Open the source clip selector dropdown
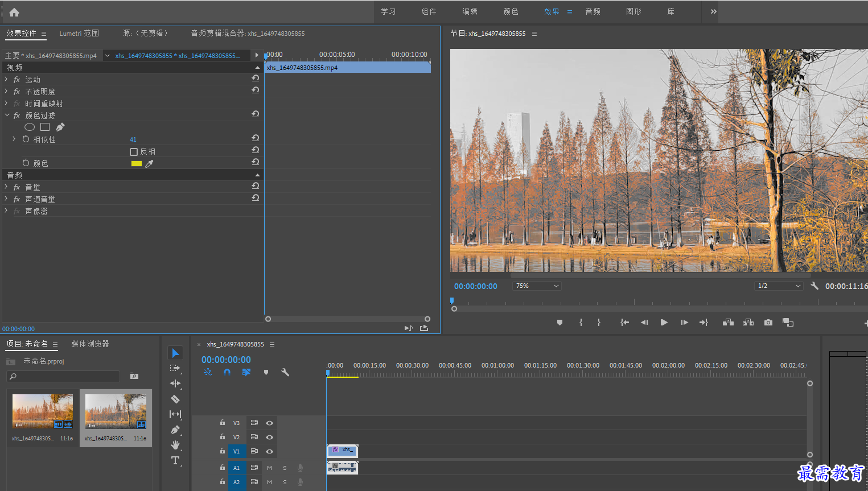 tap(107, 55)
